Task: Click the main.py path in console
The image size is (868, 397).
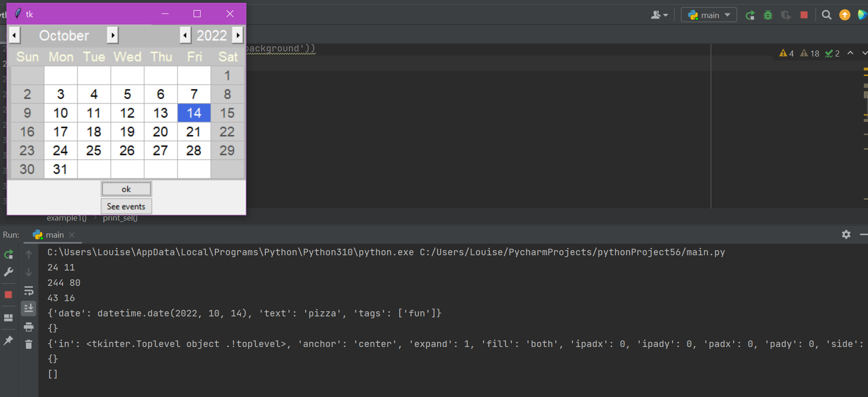Action: tap(572, 252)
